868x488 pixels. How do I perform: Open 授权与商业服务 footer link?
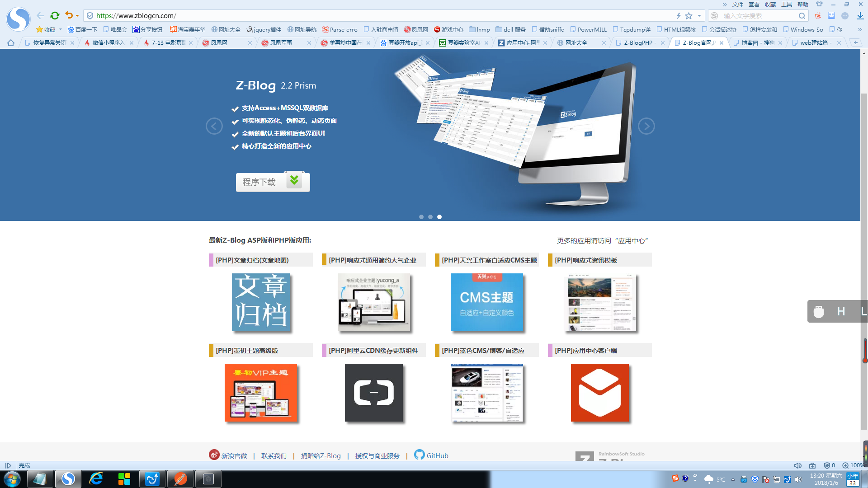coord(377,455)
